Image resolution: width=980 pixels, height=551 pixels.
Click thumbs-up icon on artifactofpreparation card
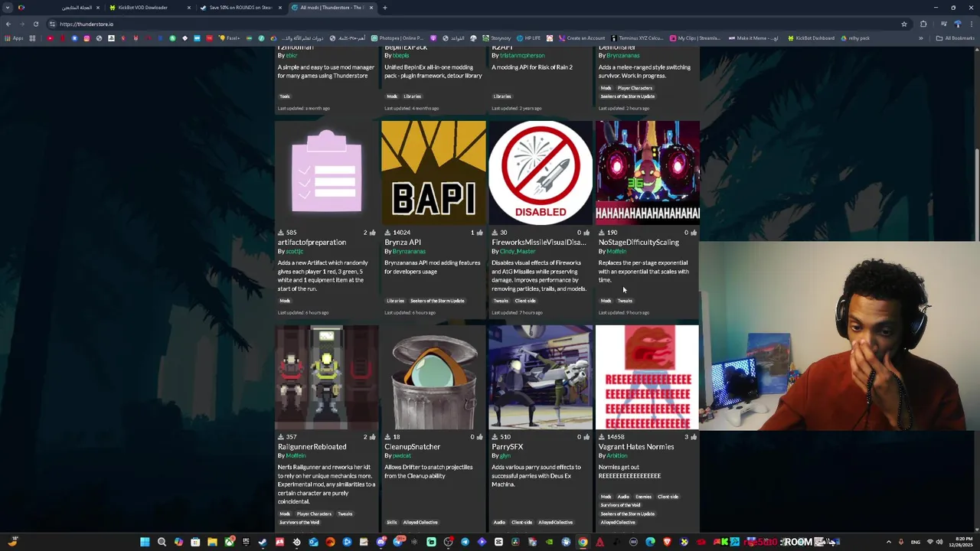click(x=372, y=233)
